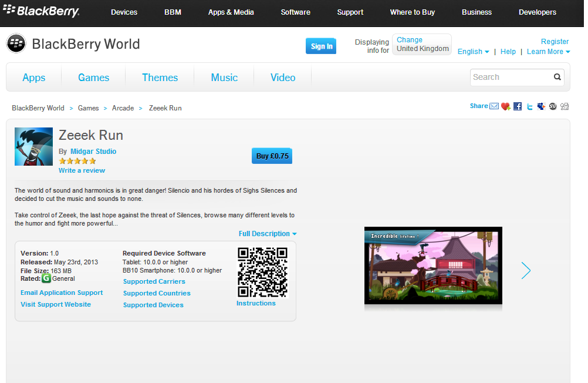Viewport: 588px width, 383px height.
Task: Open the Learn More dropdown
Action: pos(548,52)
